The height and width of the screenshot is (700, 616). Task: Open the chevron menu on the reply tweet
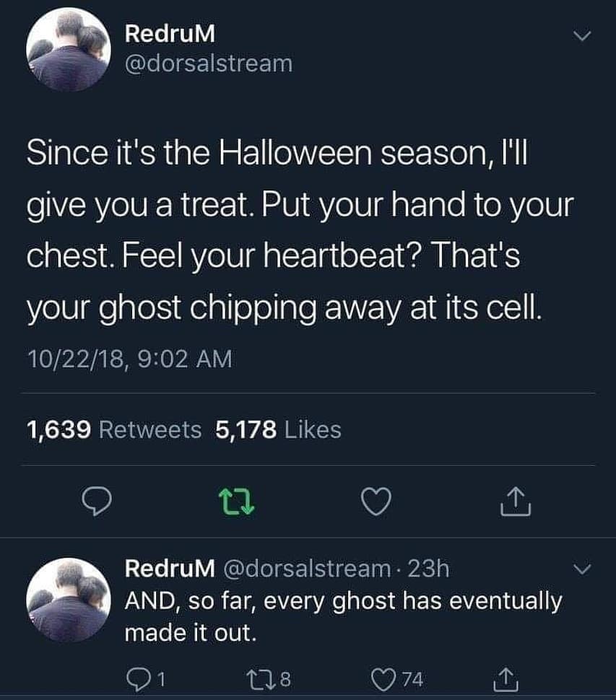(x=581, y=570)
